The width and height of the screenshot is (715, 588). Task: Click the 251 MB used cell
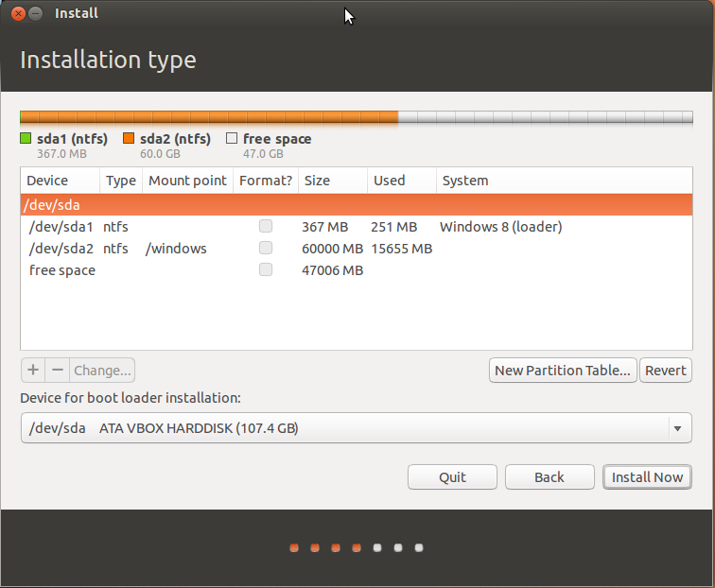(394, 227)
